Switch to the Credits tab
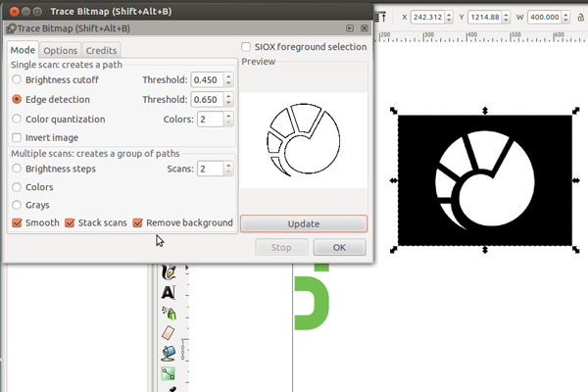The height and width of the screenshot is (392, 588). (x=101, y=50)
